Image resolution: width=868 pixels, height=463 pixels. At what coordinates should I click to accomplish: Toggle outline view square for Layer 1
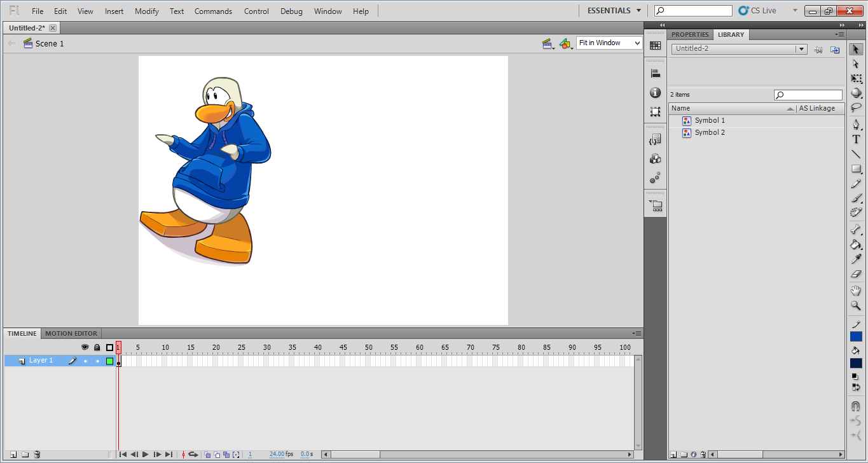[109, 361]
